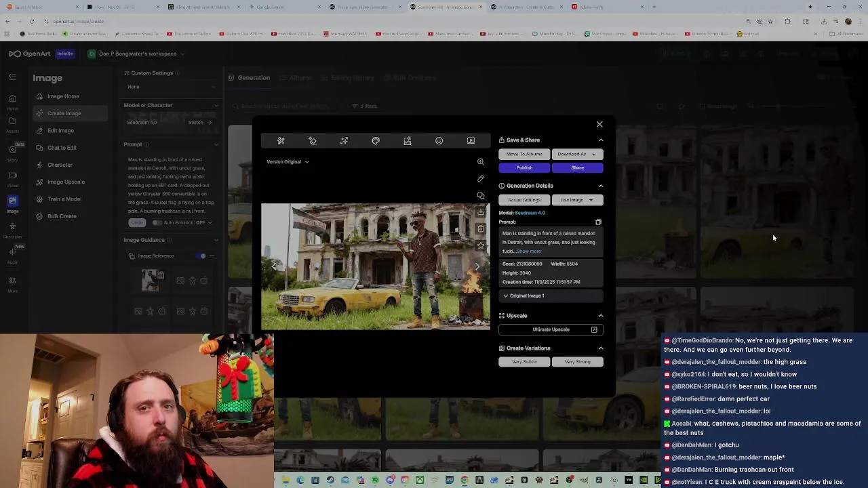Click Vary Subtle button
The width and height of the screenshot is (868, 488).
(524, 362)
